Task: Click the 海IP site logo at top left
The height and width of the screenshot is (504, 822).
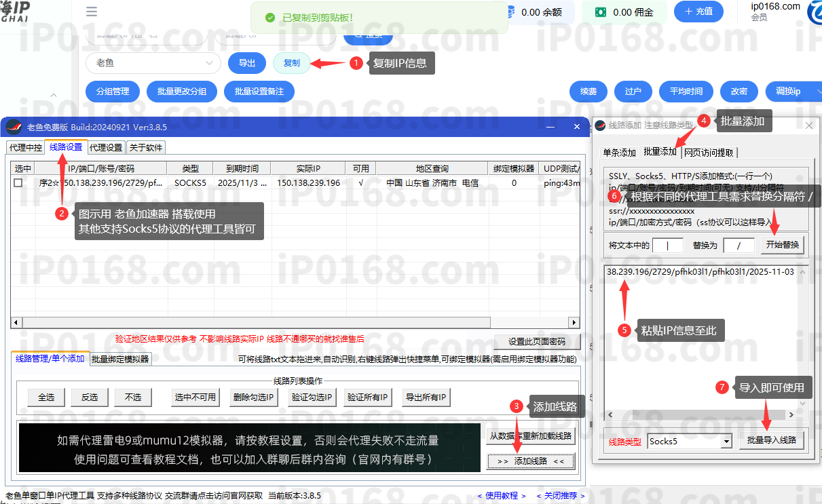Action: click(x=14, y=9)
